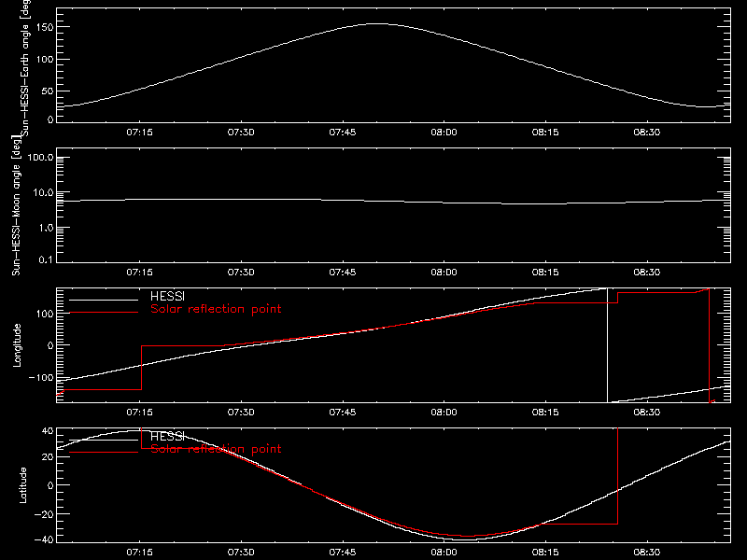The width and height of the screenshot is (747, 560).
Task: Click the 0.1 tick label in Moon angle plot
Action: pyautogui.click(x=46, y=259)
